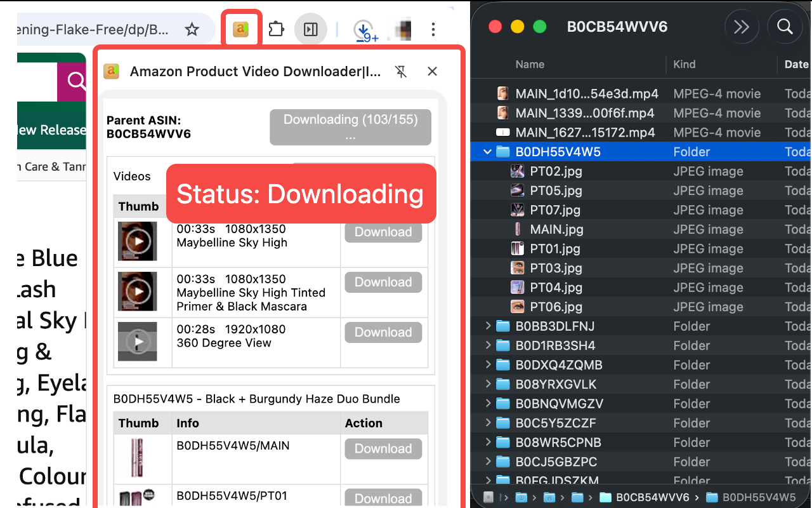Download the Maybelline Sky High 00:33s video
The width and height of the screenshot is (812, 508).
click(x=383, y=232)
